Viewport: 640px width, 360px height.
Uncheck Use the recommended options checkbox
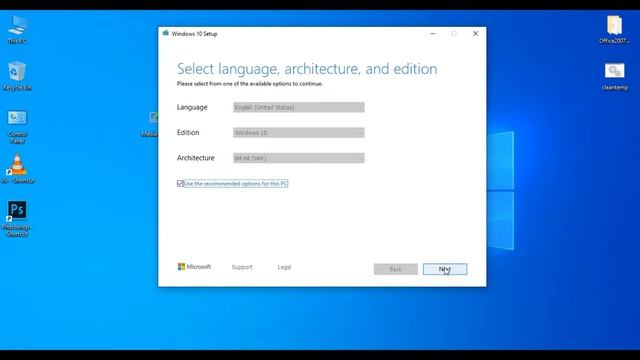point(180,184)
